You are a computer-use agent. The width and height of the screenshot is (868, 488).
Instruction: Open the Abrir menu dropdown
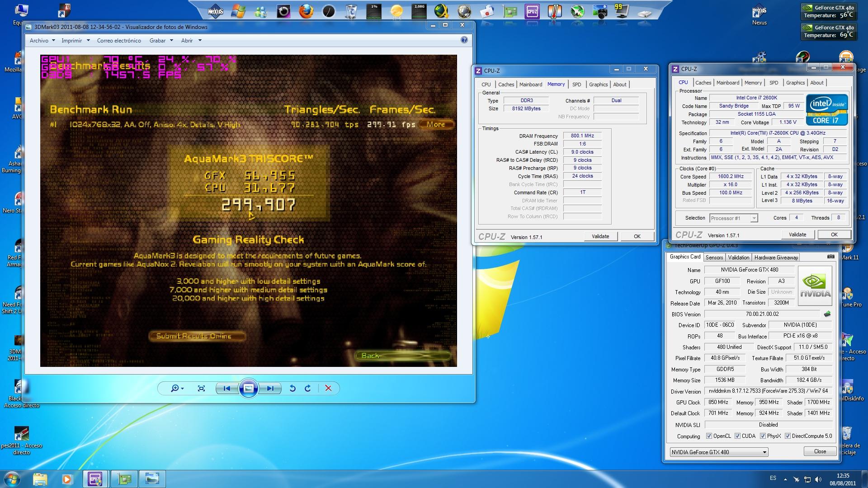tap(191, 40)
